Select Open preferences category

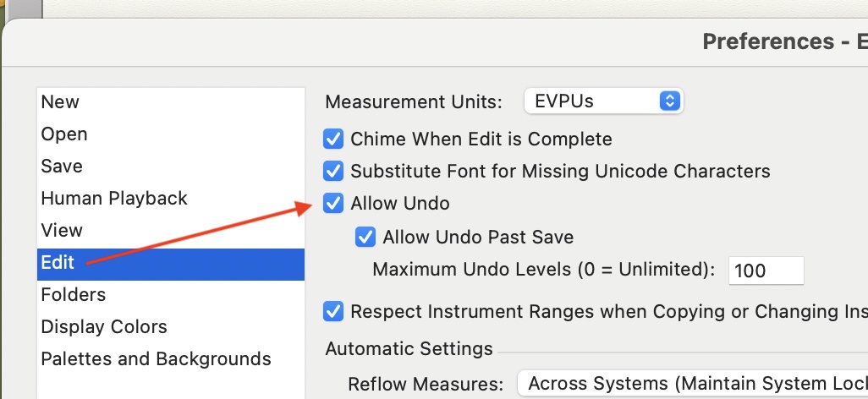pyautogui.click(x=64, y=134)
